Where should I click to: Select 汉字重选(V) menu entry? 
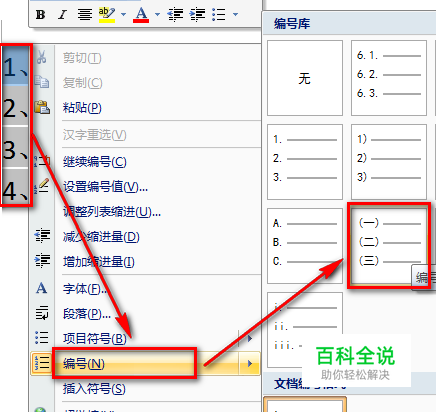pyautogui.click(x=95, y=135)
